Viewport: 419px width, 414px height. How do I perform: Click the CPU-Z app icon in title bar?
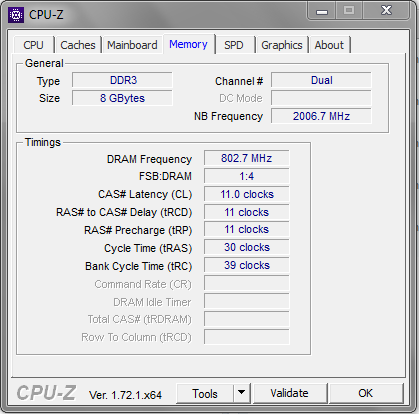click(x=16, y=15)
